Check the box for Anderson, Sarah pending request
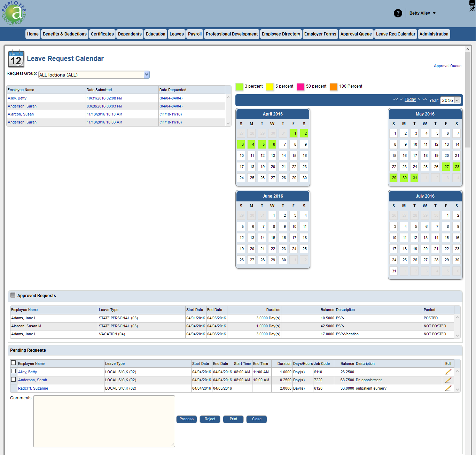 pyautogui.click(x=14, y=380)
